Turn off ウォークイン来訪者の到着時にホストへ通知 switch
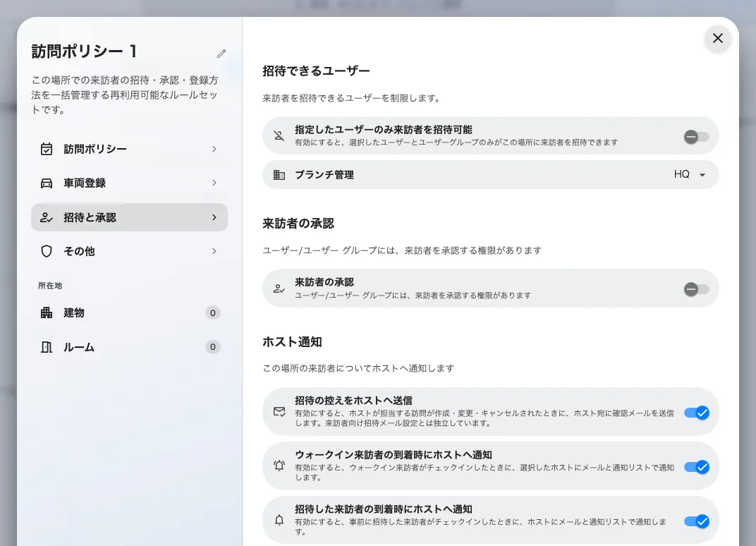This screenshot has width=756, height=546. tap(696, 467)
